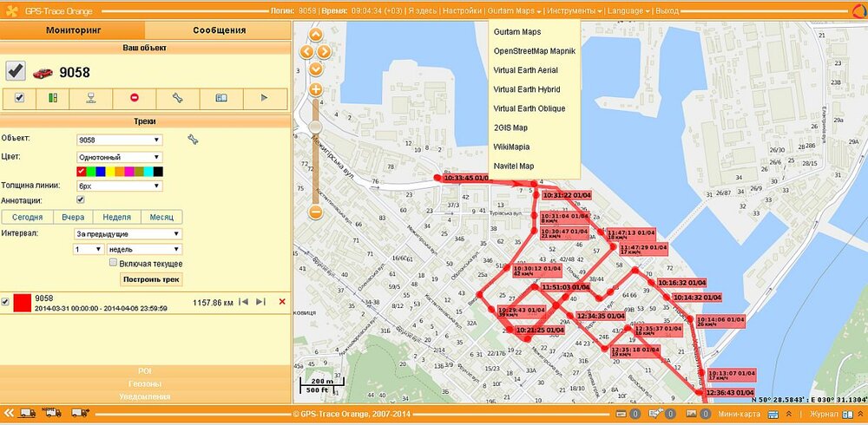Click the Построить трек button
This screenshot has height=425, width=868.
coord(151,279)
